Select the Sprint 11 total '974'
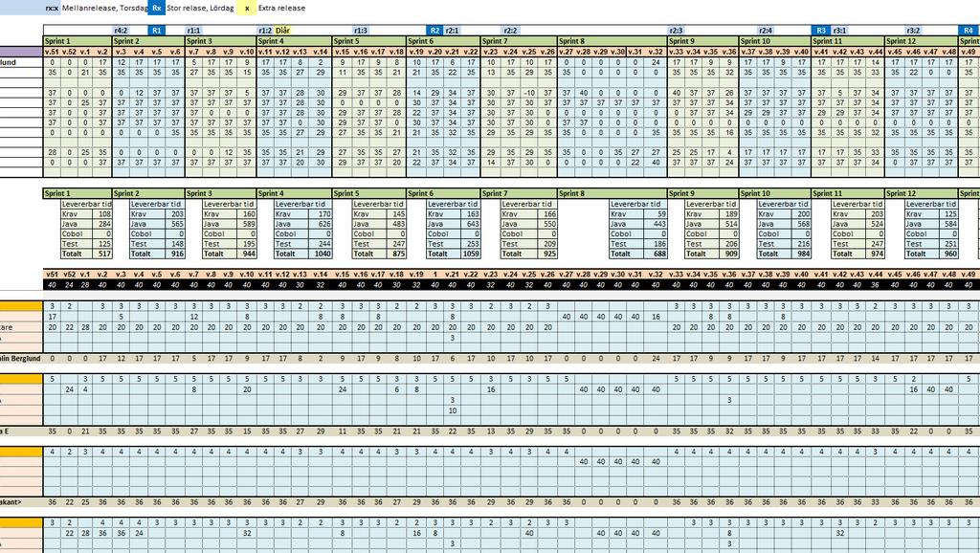980x553 pixels. point(876,254)
